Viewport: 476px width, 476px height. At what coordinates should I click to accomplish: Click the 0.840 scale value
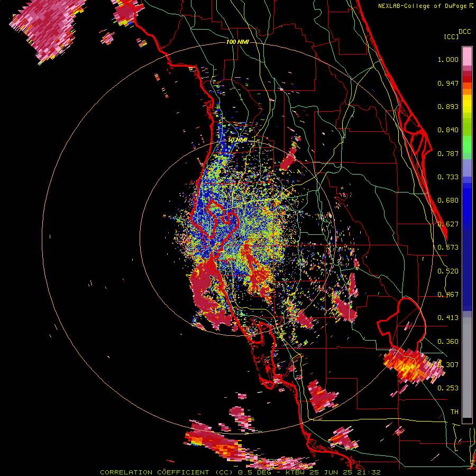click(448, 130)
